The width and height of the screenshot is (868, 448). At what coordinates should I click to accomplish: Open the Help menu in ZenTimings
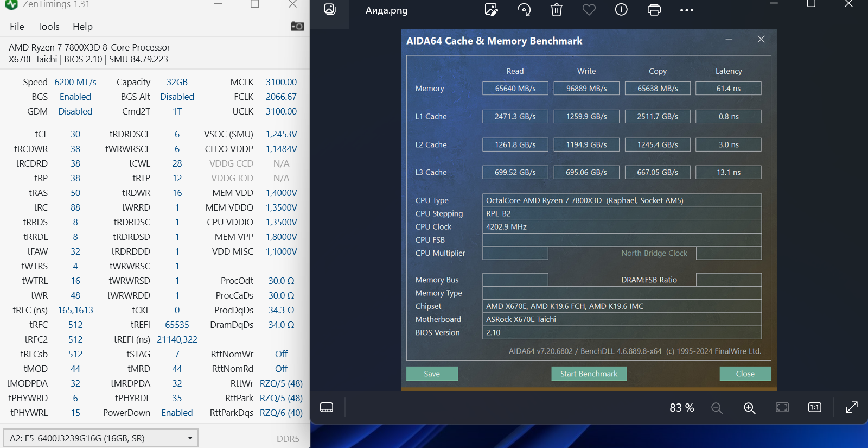tap(82, 26)
